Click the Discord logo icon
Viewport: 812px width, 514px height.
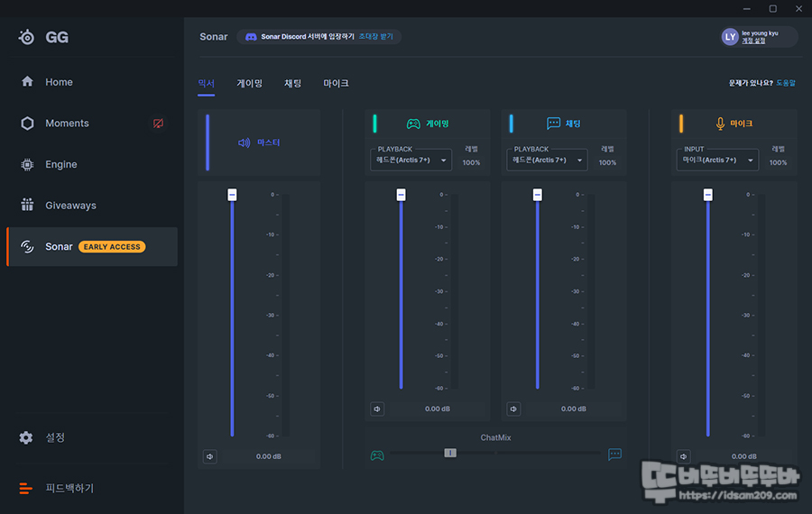[251, 37]
